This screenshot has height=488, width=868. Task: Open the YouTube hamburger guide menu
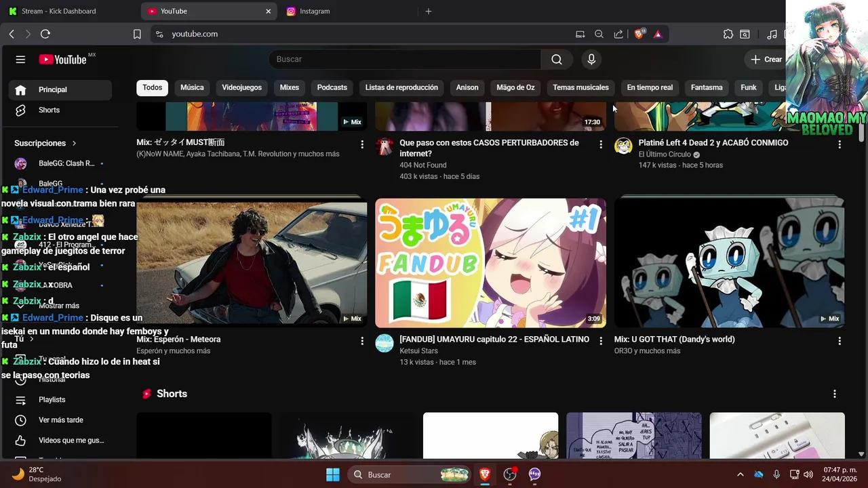pos(20,60)
